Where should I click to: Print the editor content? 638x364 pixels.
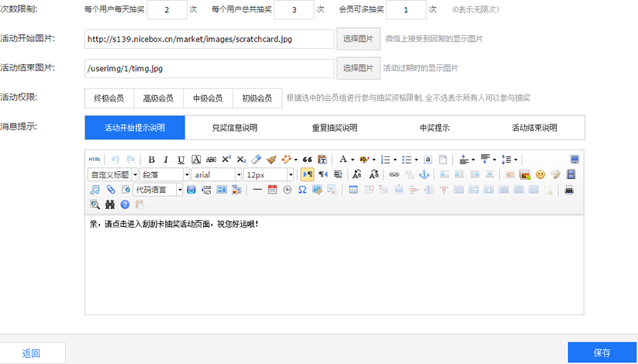tap(569, 189)
